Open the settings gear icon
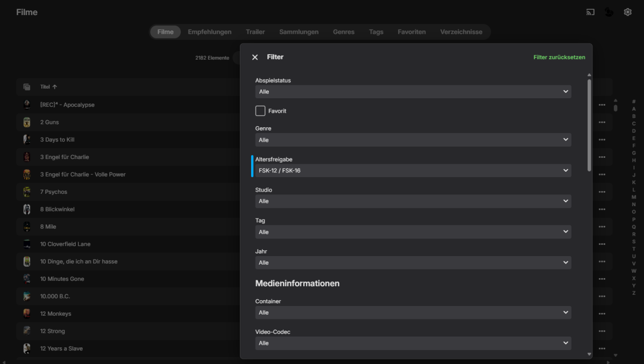Screen dimensions: 644x364 pos(627,12)
